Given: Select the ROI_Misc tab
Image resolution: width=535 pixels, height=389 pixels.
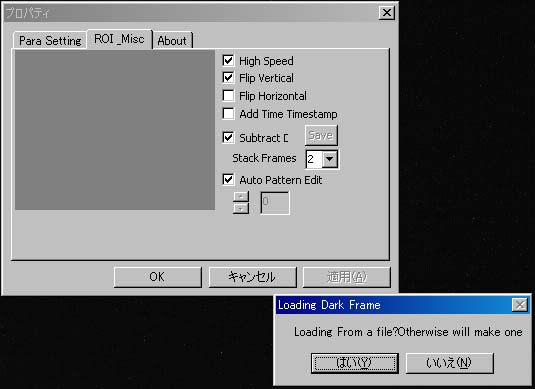Looking at the screenshot, I should coord(119,39).
